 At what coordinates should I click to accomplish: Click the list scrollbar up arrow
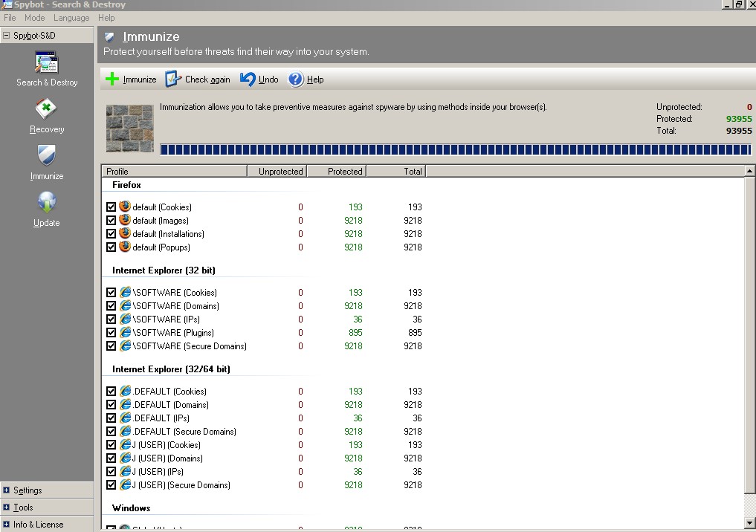[x=749, y=171]
